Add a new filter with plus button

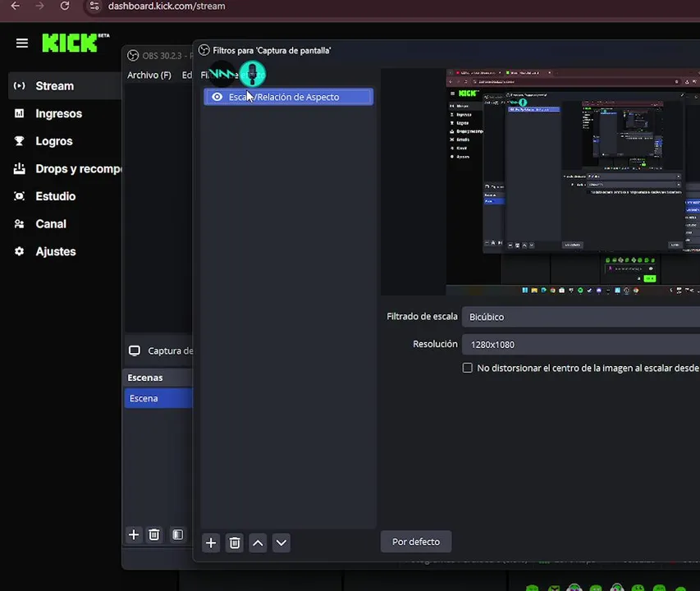pos(211,543)
